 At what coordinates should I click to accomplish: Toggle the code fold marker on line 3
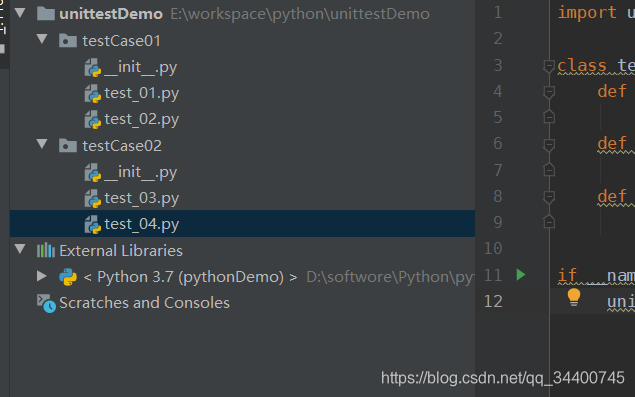[x=549, y=66]
